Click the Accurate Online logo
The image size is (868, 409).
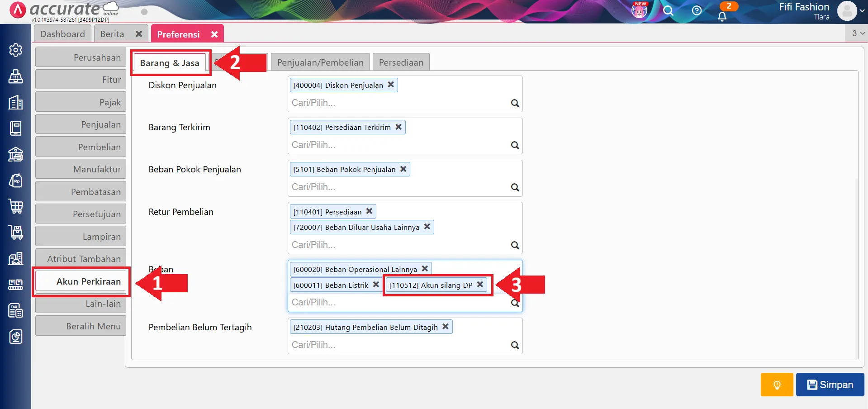pos(65,10)
